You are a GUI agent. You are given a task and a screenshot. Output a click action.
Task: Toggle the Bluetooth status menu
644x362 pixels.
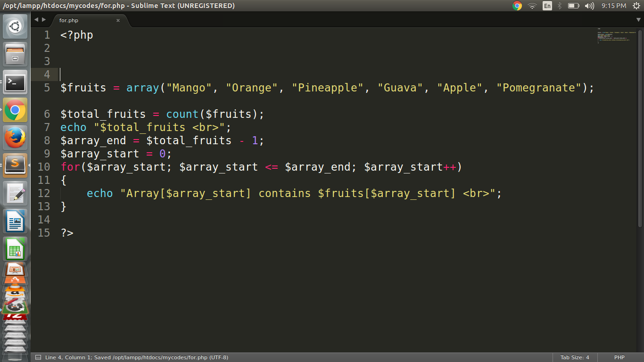point(558,6)
